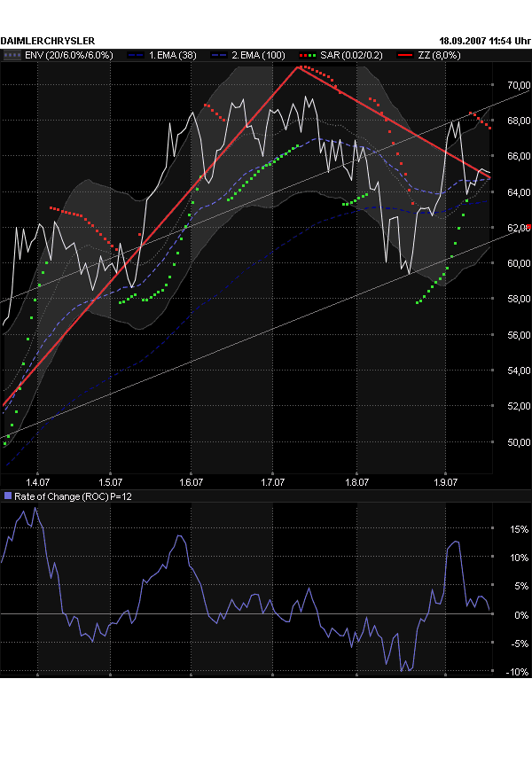
Task: Click the 1.7.07 date axis label
Action: click(x=272, y=482)
